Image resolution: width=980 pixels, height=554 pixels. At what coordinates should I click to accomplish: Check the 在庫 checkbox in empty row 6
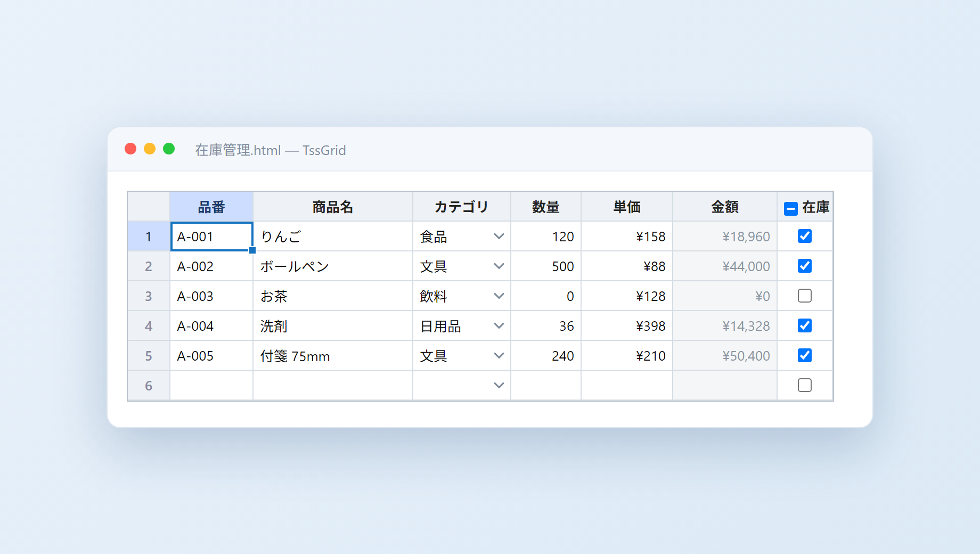pyautogui.click(x=805, y=385)
